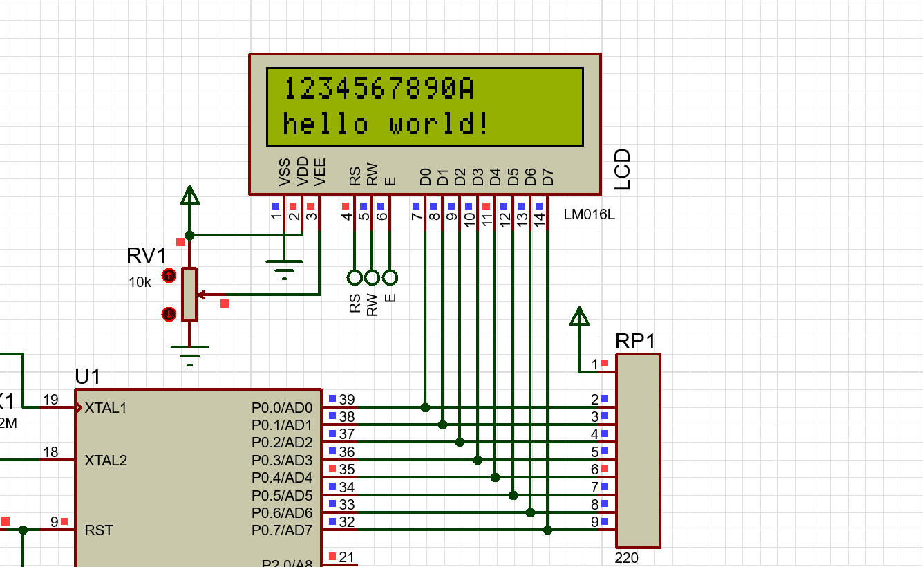
Task: Select power terminal arrow above RV1
Action: [x=189, y=196]
